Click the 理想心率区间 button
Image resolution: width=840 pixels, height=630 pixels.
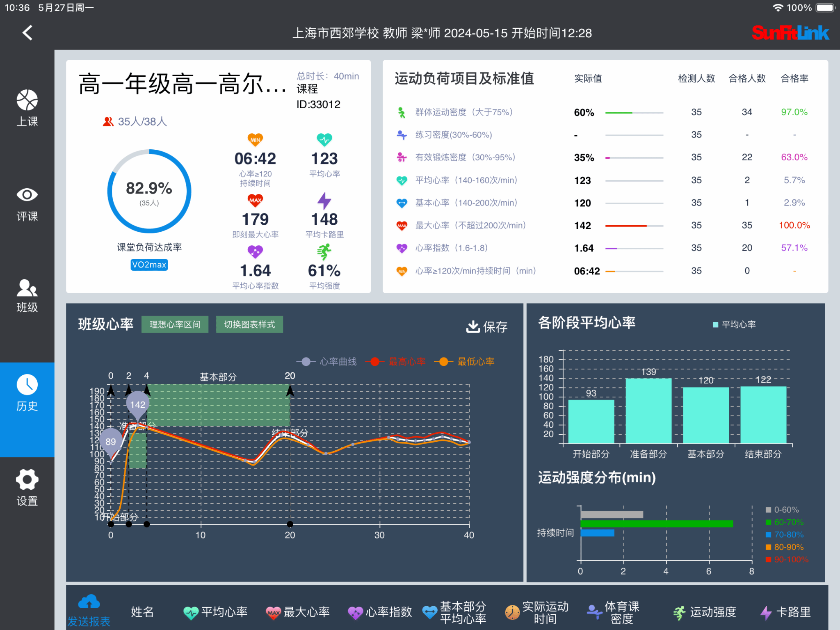(x=175, y=324)
